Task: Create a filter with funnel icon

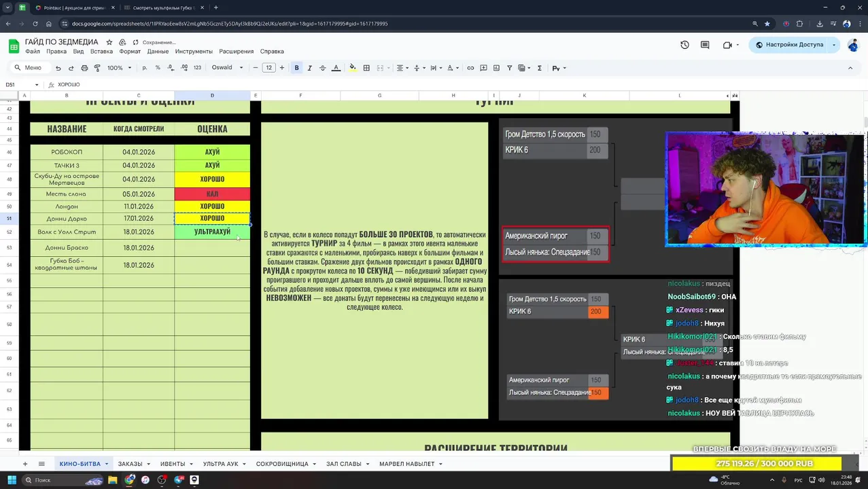Action: click(x=509, y=68)
